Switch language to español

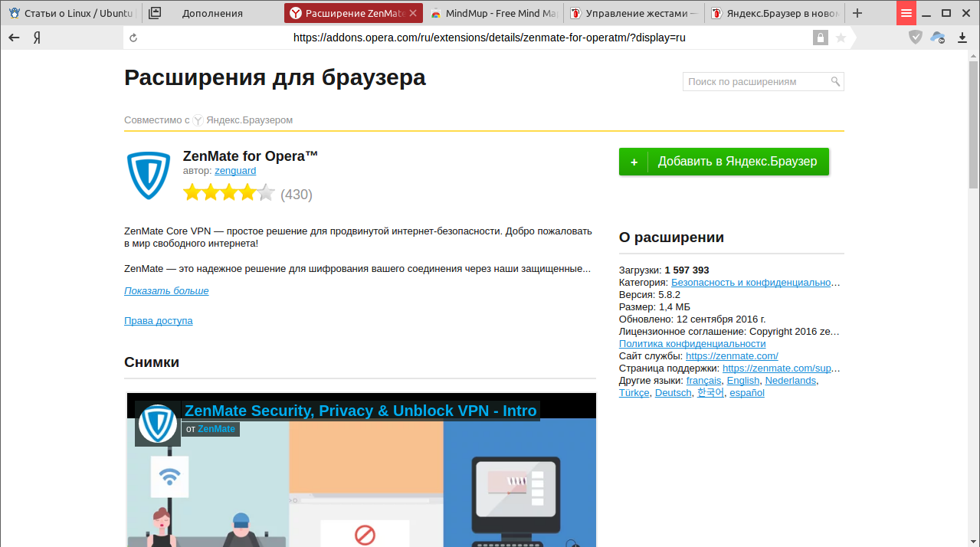(747, 393)
